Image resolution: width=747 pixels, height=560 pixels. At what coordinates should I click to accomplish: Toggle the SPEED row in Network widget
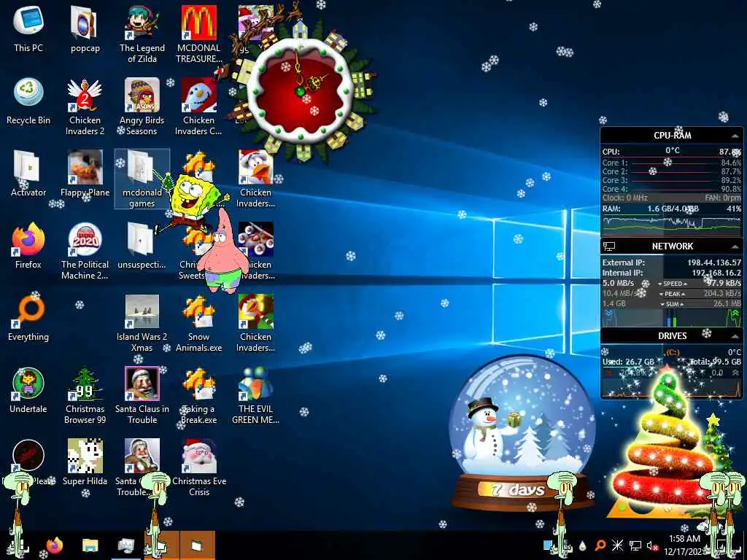coord(672,284)
